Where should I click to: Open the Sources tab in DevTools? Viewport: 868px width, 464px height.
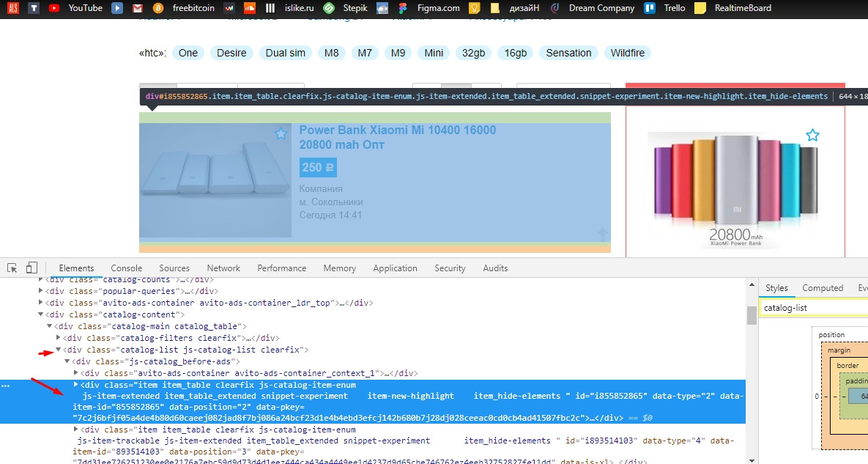pyautogui.click(x=174, y=268)
